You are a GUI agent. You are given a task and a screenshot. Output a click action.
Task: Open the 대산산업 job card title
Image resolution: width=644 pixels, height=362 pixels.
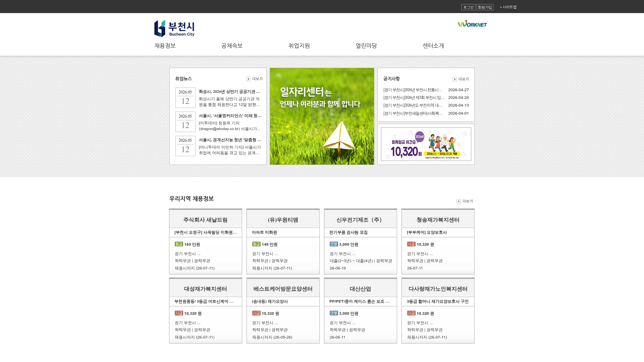coord(361,289)
